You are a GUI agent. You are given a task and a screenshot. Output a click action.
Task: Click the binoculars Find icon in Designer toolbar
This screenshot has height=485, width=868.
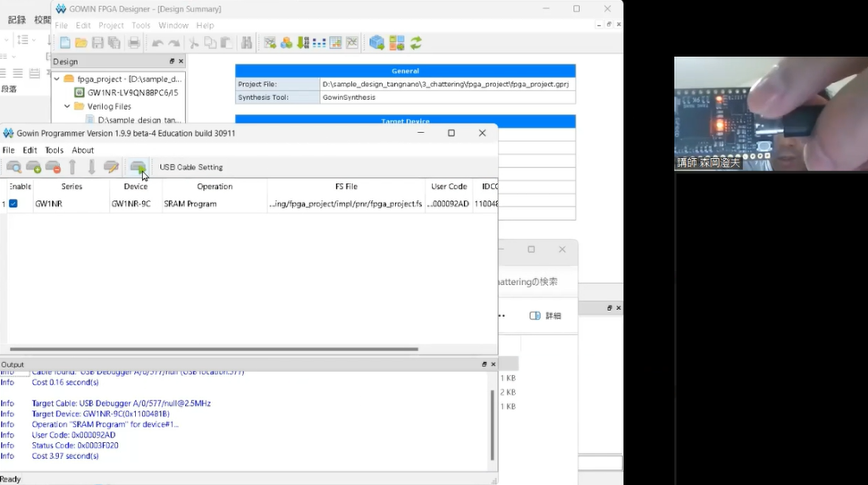[x=246, y=43]
